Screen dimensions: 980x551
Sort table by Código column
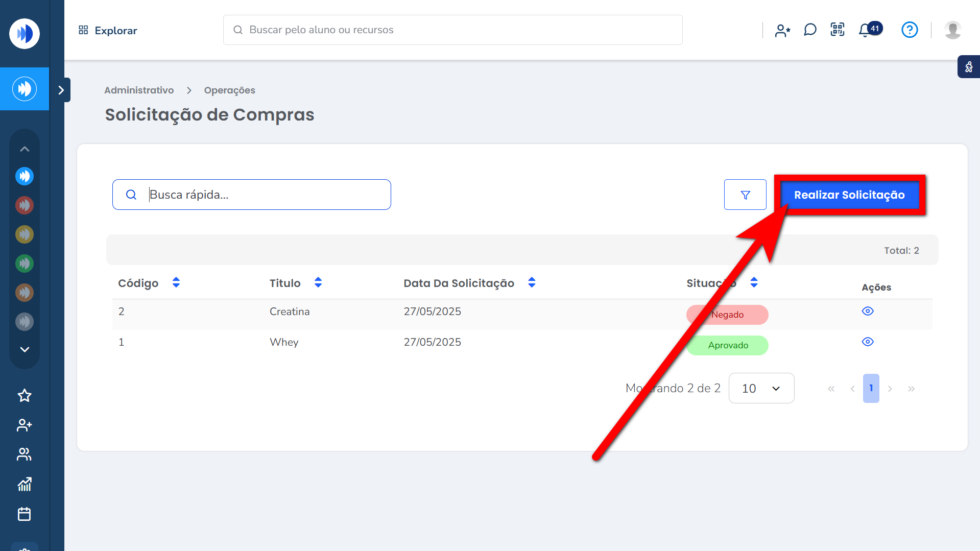[x=176, y=283]
